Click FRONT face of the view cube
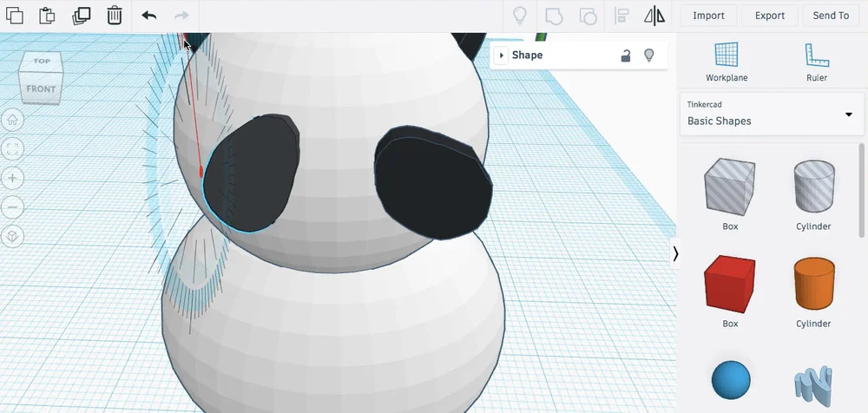This screenshot has height=413, width=868. click(41, 89)
